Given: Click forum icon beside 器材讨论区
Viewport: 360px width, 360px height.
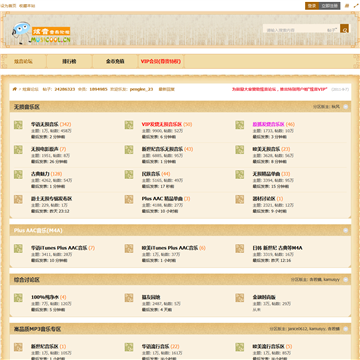Looking at the screenshot, I should pos(239,199).
